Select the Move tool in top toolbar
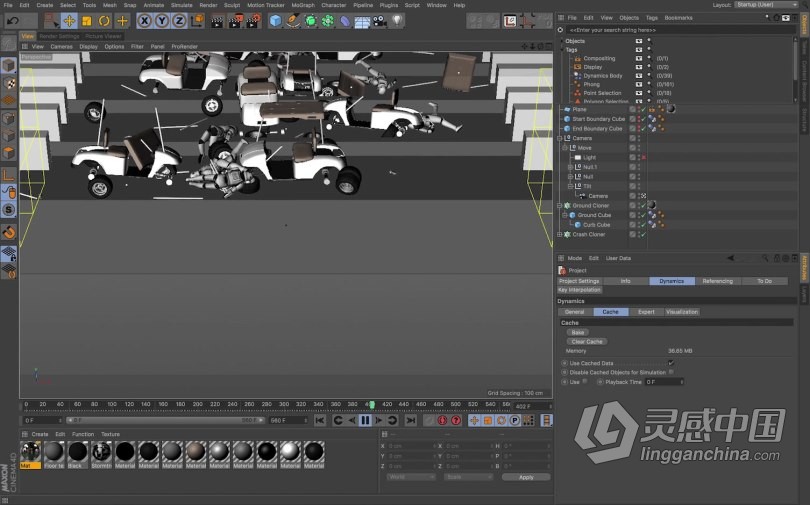 [x=69, y=21]
